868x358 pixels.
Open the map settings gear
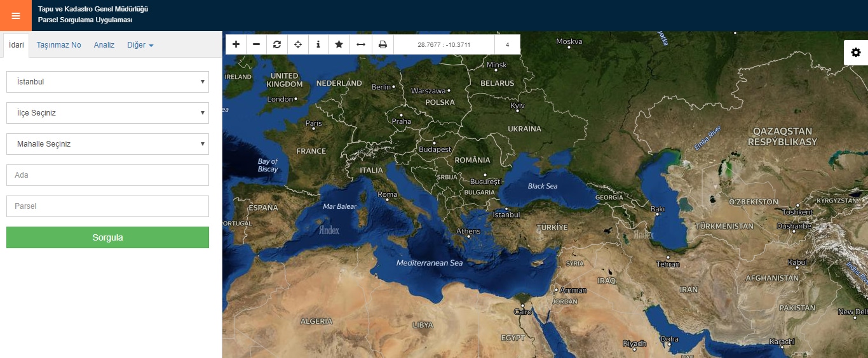[x=855, y=53]
